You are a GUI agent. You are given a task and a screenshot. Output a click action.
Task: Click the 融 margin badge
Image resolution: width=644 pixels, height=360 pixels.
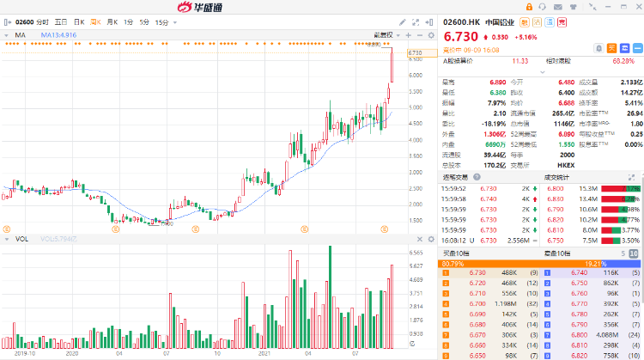coord(525,22)
